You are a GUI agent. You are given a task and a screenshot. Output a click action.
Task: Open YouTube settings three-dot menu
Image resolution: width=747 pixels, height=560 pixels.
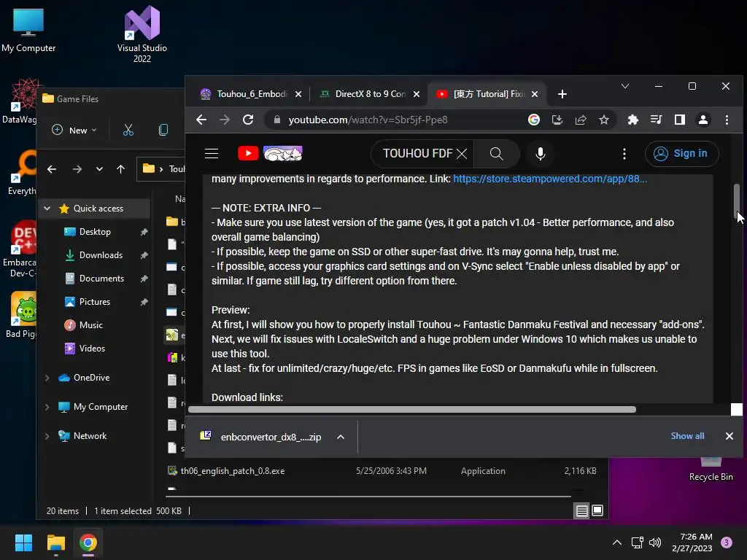click(x=624, y=153)
